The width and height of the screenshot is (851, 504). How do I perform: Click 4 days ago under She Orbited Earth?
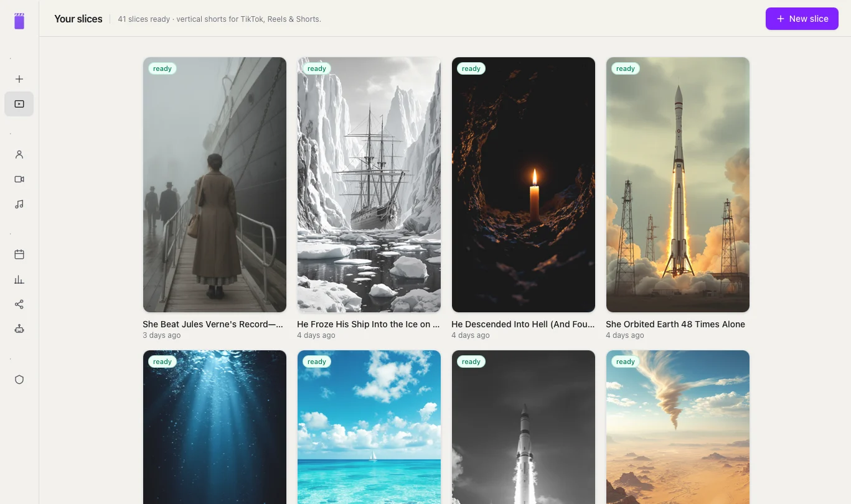pos(625,335)
